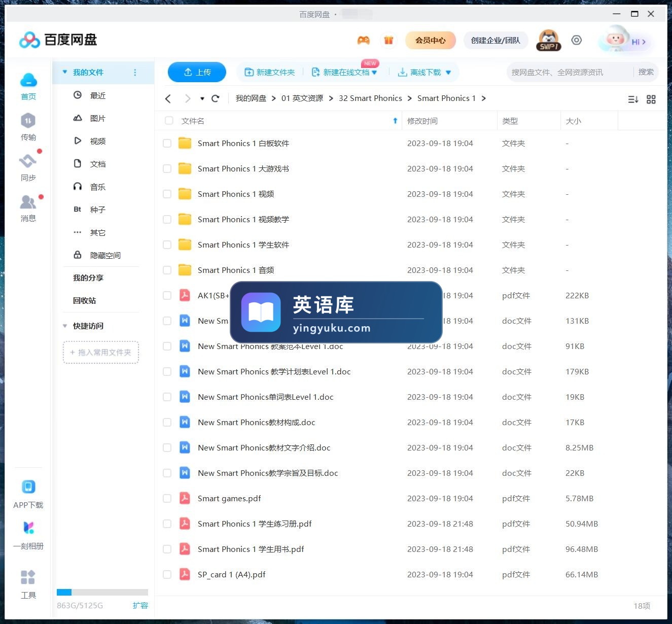Click the APP下载 sidebar icon
This screenshot has width=672, height=624.
28,487
